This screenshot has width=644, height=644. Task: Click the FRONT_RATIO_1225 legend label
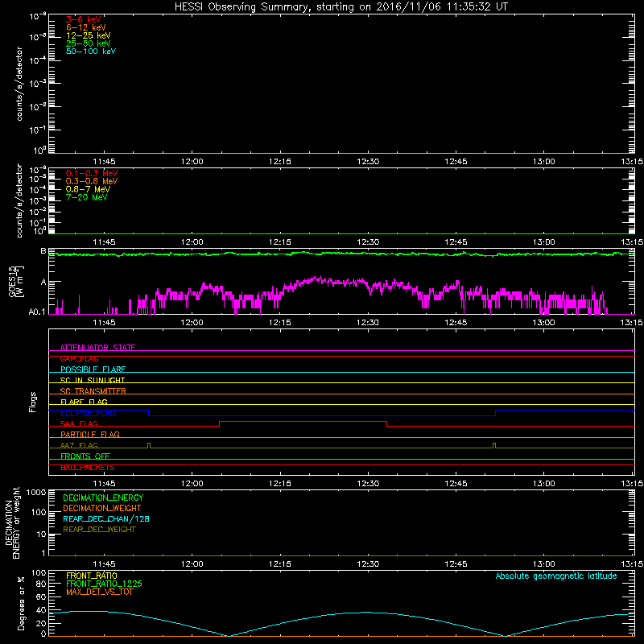coord(105,584)
